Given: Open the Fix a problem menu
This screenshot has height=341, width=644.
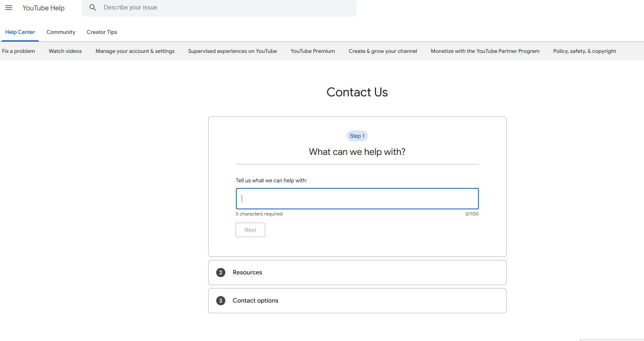Looking at the screenshot, I should pyautogui.click(x=18, y=51).
